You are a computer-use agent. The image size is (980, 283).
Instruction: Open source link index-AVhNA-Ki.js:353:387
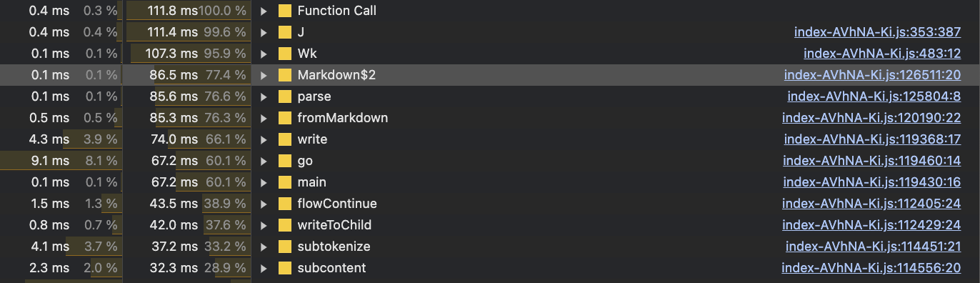[x=877, y=32]
